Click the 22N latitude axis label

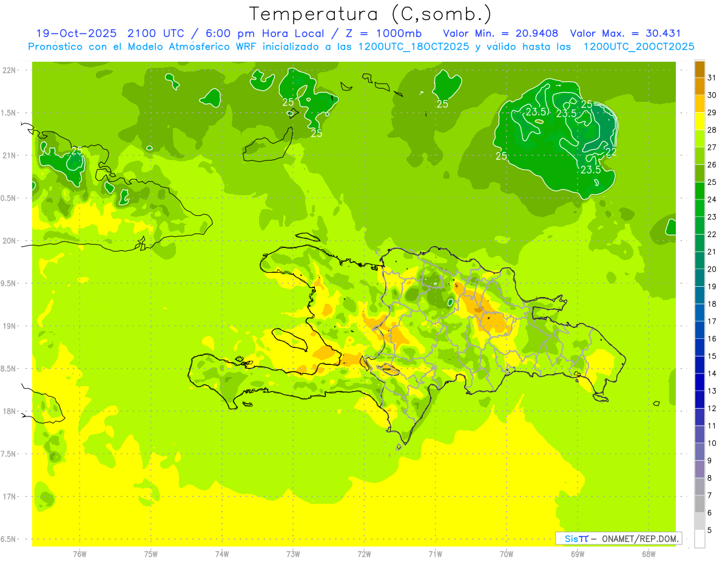[x=10, y=70]
